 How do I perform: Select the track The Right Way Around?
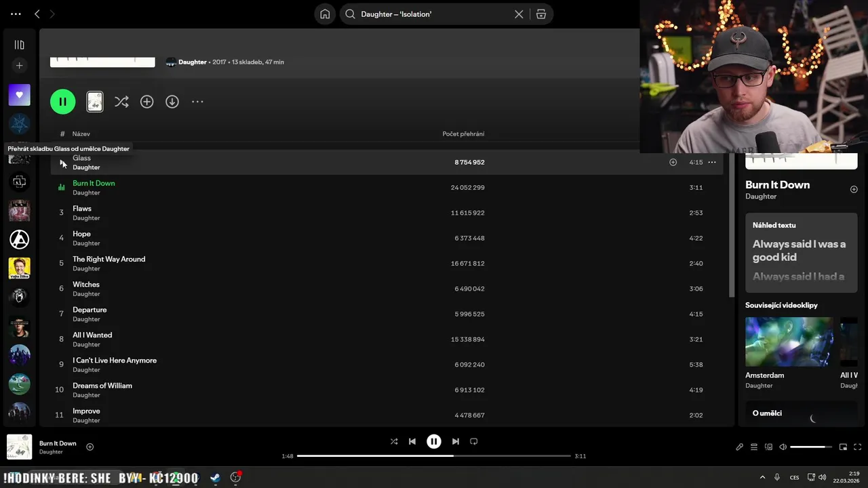pyautogui.click(x=108, y=259)
